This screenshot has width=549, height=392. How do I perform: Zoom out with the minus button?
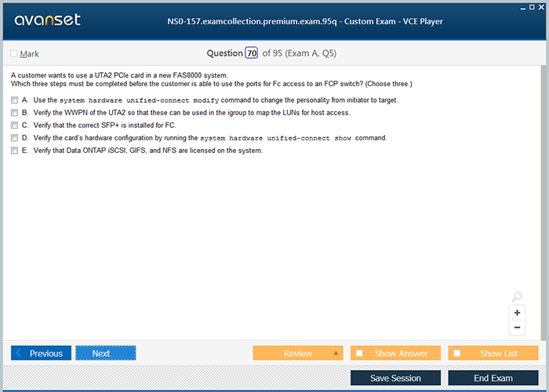point(517,327)
